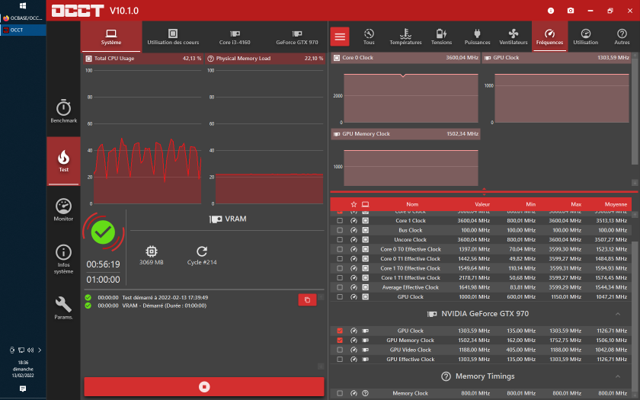
Task: Show the Températures sensors category
Action: point(405,37)
